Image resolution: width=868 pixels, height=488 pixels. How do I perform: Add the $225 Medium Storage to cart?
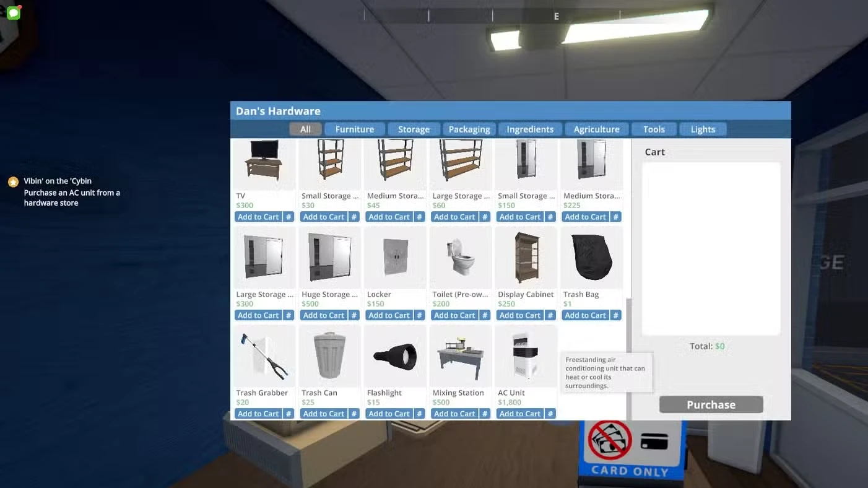[x=585, y=217]
